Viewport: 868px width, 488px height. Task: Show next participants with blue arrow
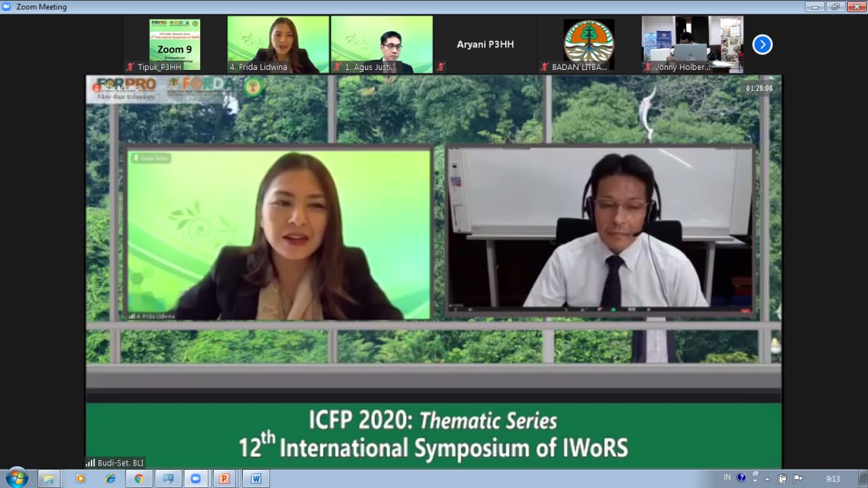tap(762, 45)
